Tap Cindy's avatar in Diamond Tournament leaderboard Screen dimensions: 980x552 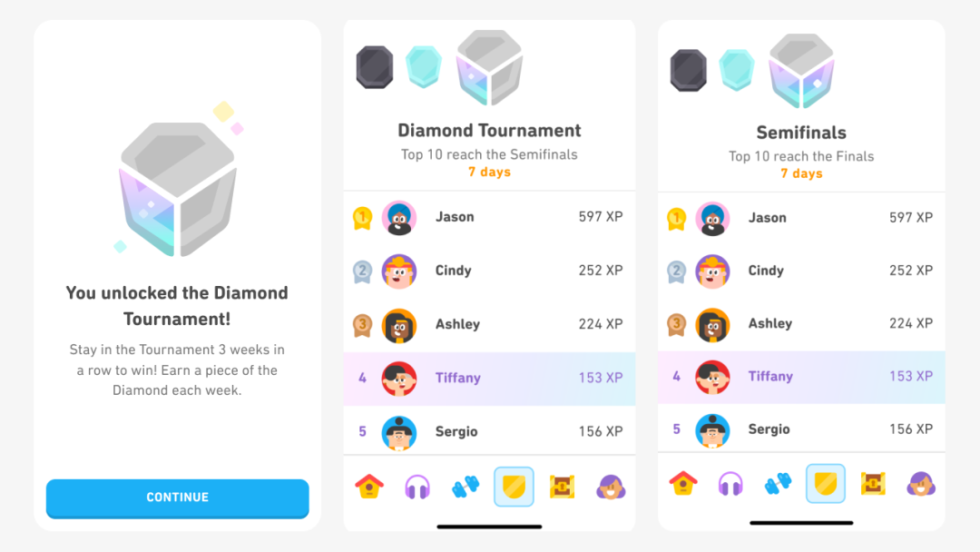pos(398,271)
